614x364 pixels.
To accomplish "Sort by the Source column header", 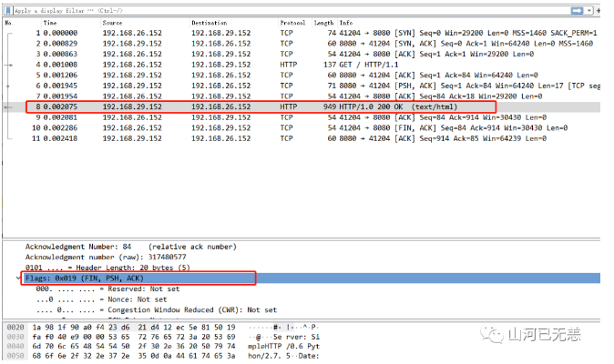I will tap(112, 23).
